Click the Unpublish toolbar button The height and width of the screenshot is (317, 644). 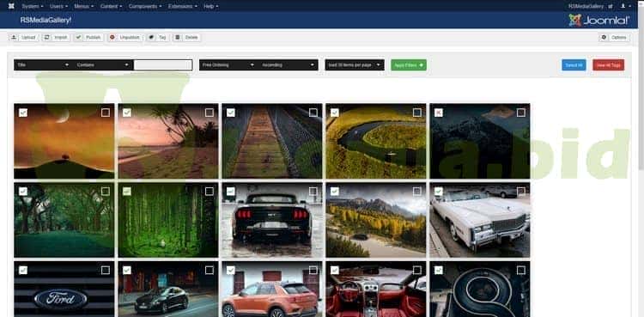point(125,38)
